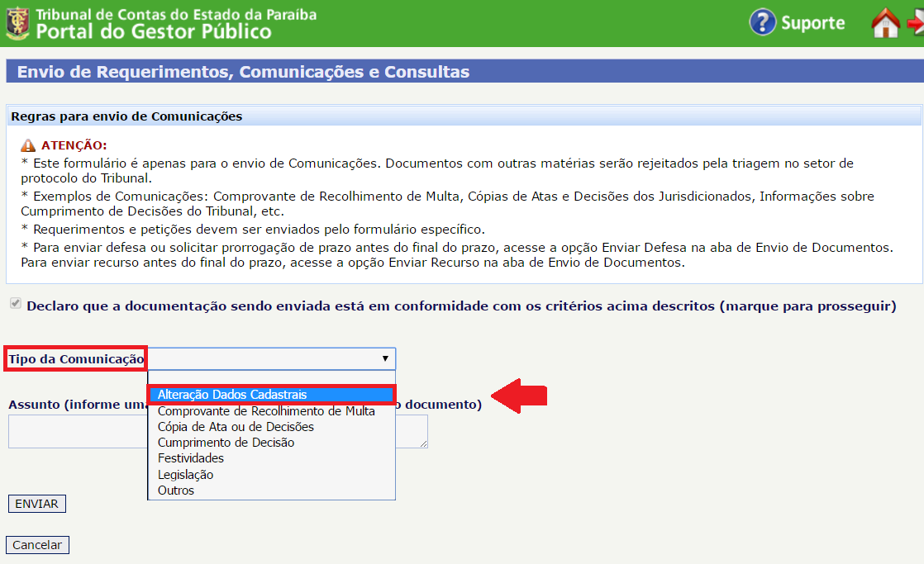This screenshot has height=564, width=924.
Task: Select 'Cumprimento de Decisão' from the list
Action: click(226, 443)
